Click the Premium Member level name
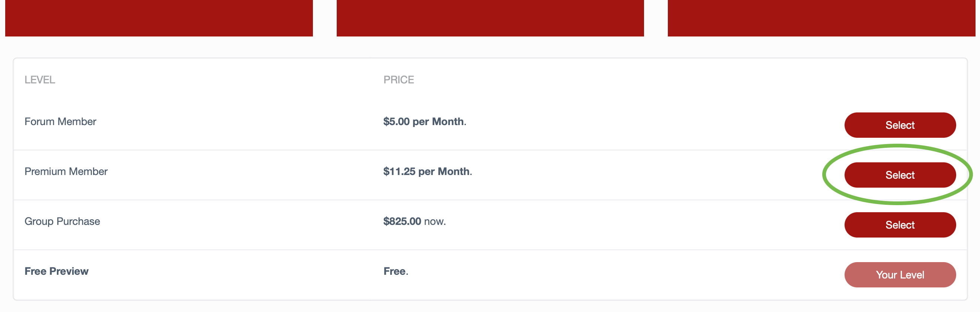Viewport: 980px width, 312px height. click(66, 171)
